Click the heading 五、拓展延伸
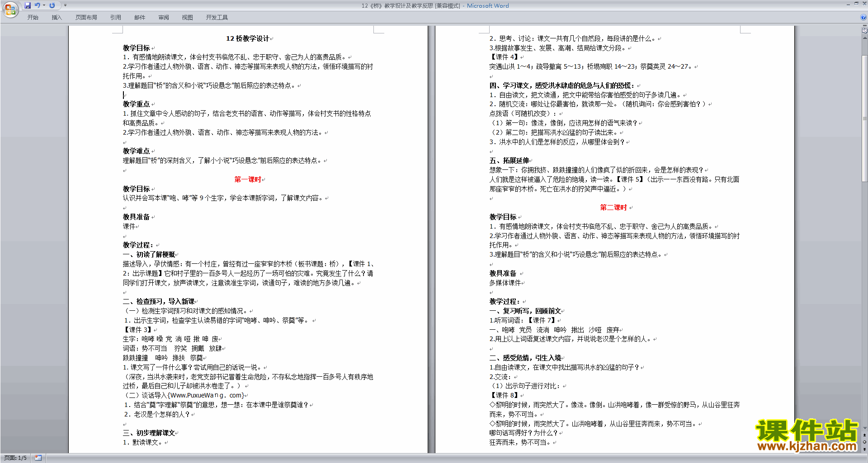The width and height of the screenshot is (868, 463). [x=509, y=160]
